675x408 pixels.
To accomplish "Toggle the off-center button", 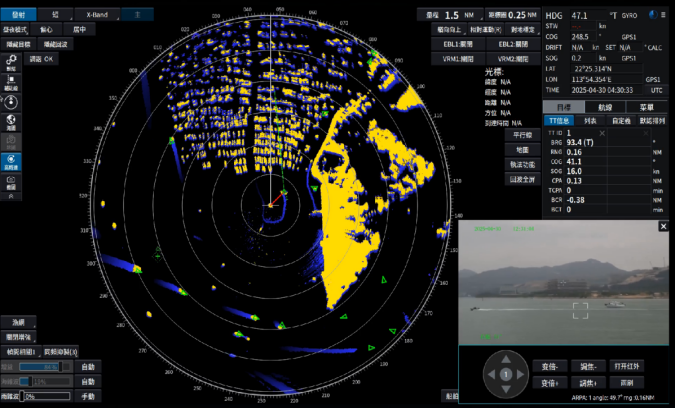I will (x=46, y=30).
